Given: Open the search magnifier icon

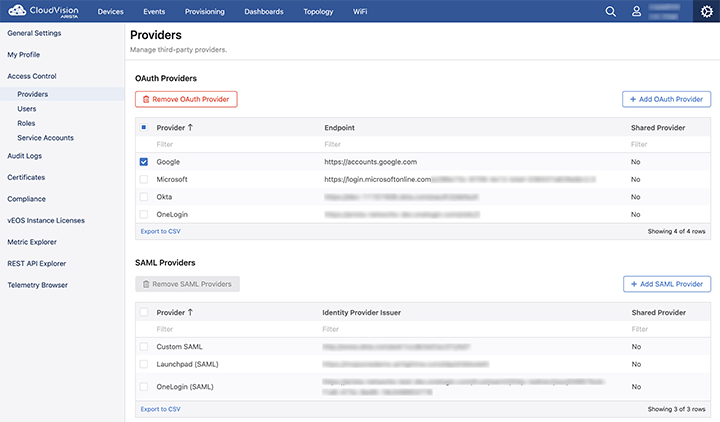Looking at the screenshot, I should pos(610,11).
